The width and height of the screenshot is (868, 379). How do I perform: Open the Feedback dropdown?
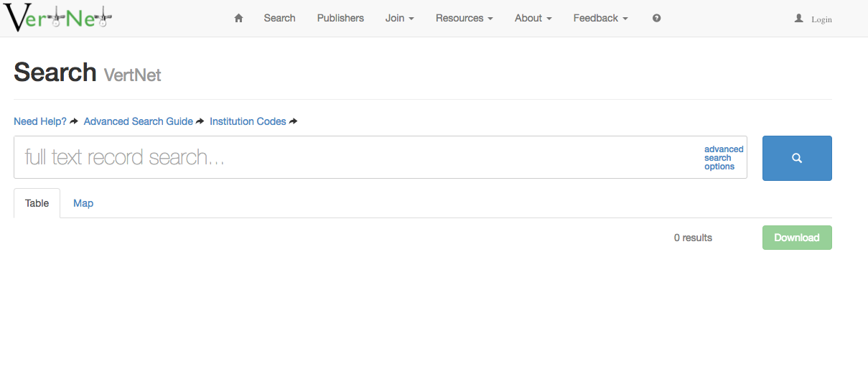[x=600, y=18]
